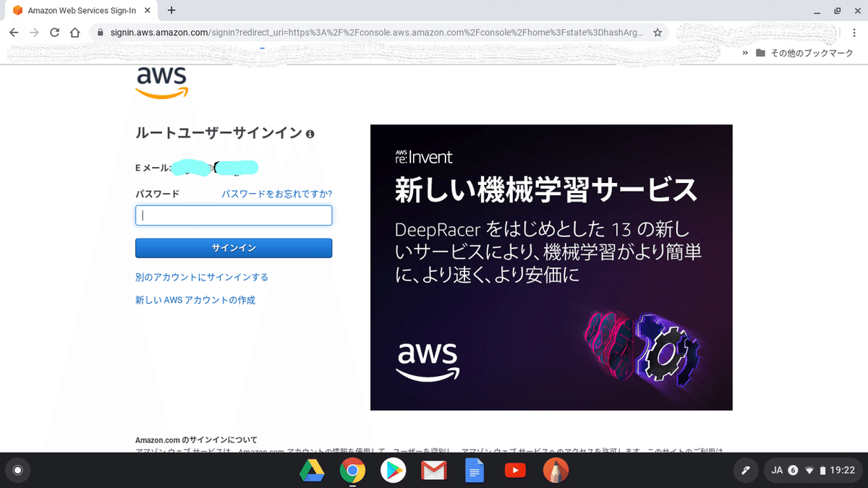Open a new tab with the plus button
This screenshot has width=868, height=488.
pos(171,11)
